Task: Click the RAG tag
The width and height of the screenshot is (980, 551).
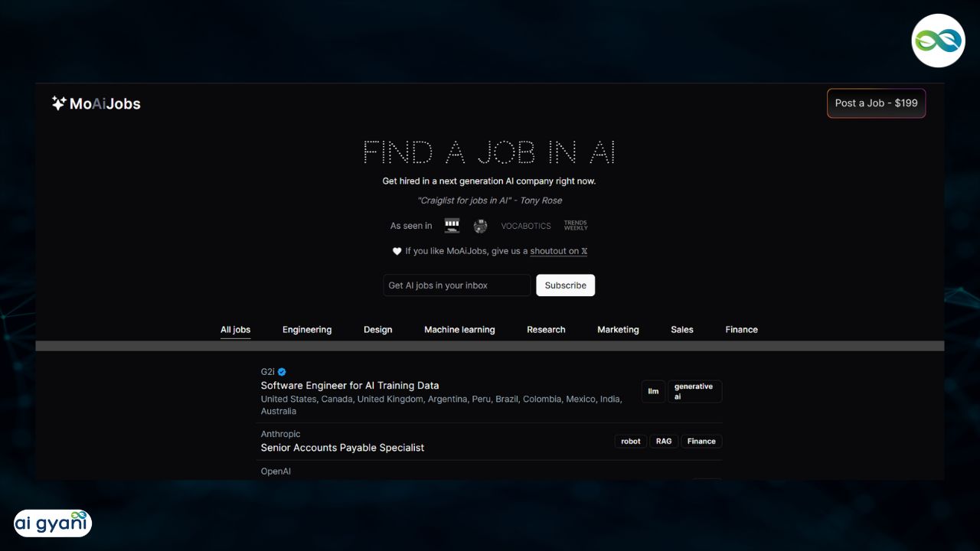Action: (x=664, y=442)
